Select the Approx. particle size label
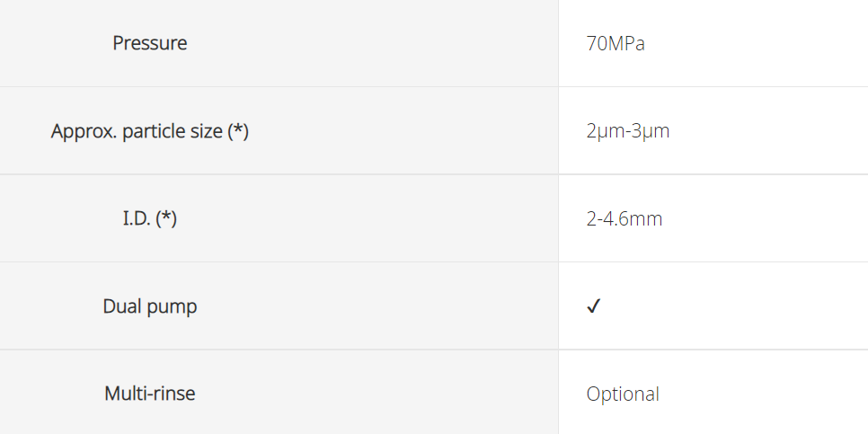This screenshot has width=868, height=434. tap(149, 131)
